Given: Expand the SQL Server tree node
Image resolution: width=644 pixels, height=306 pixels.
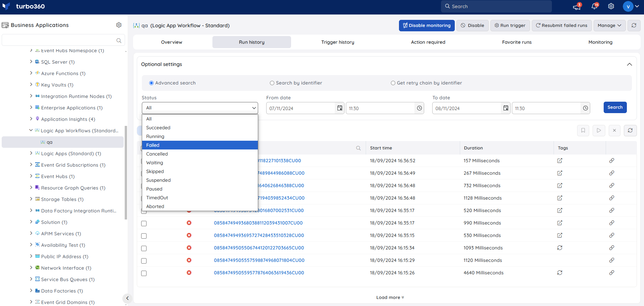Looking at the screenshot, I should point(31,62).
